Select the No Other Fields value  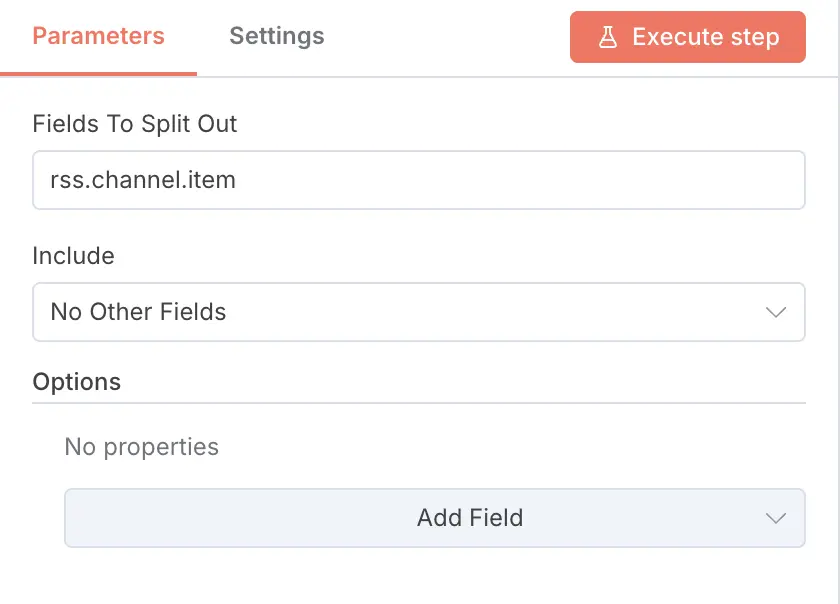coord(136,312)
